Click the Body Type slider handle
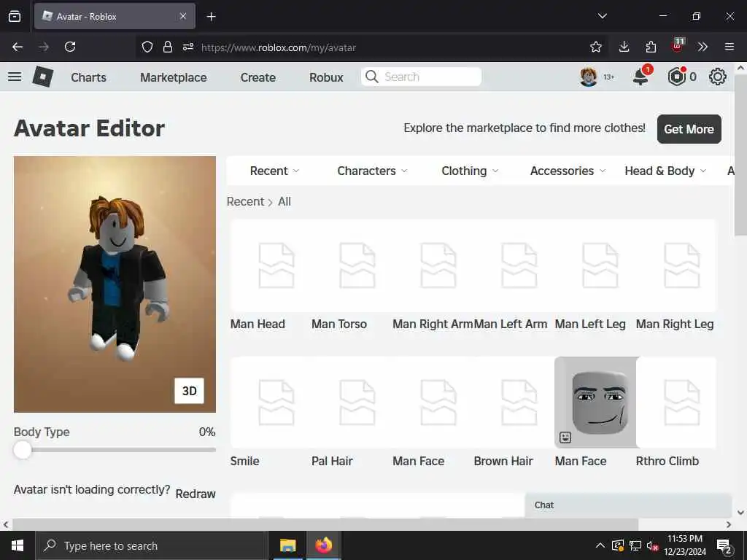 tap(23, 449)
